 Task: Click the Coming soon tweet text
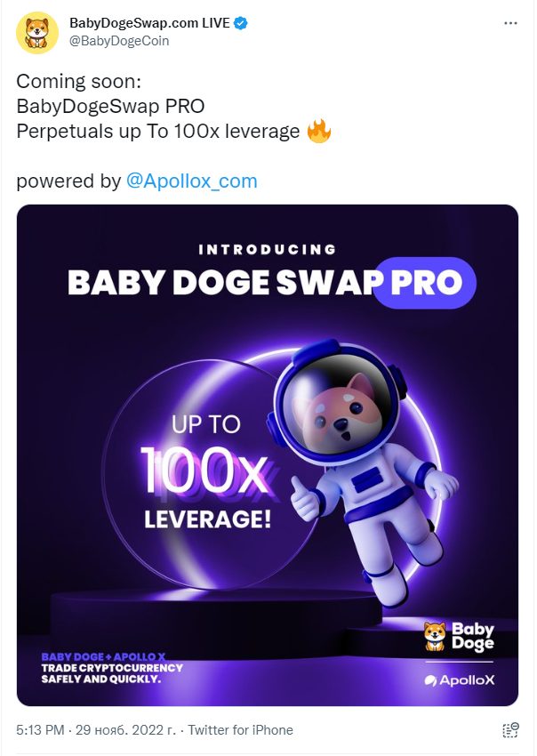pos(78,82)
